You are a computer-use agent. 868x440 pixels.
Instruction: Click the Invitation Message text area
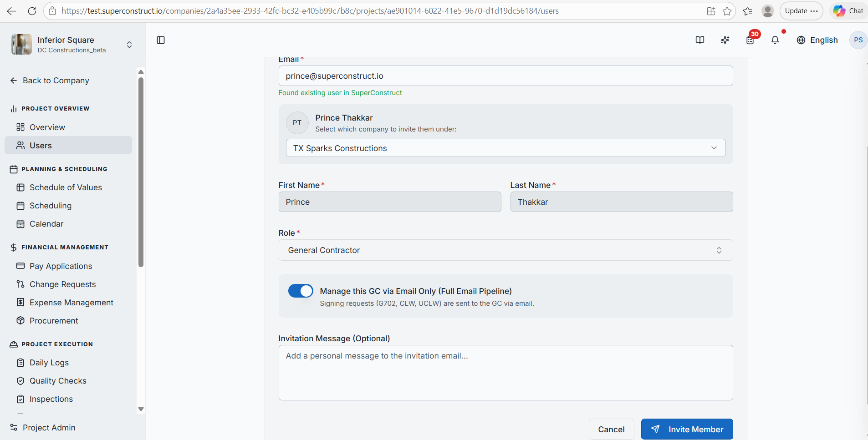pos(505,373)
